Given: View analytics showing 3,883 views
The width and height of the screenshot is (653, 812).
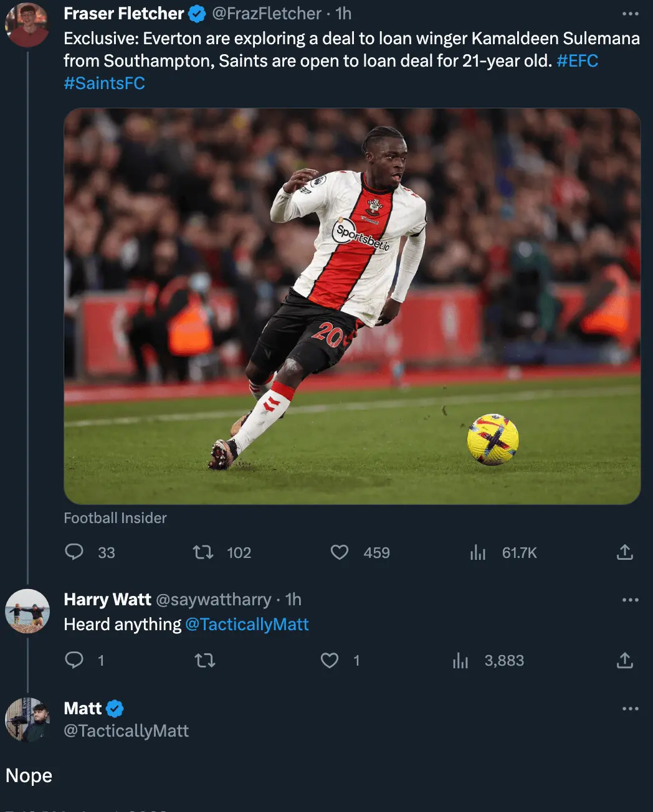Looking at the screenshot, I should (460, 660).
